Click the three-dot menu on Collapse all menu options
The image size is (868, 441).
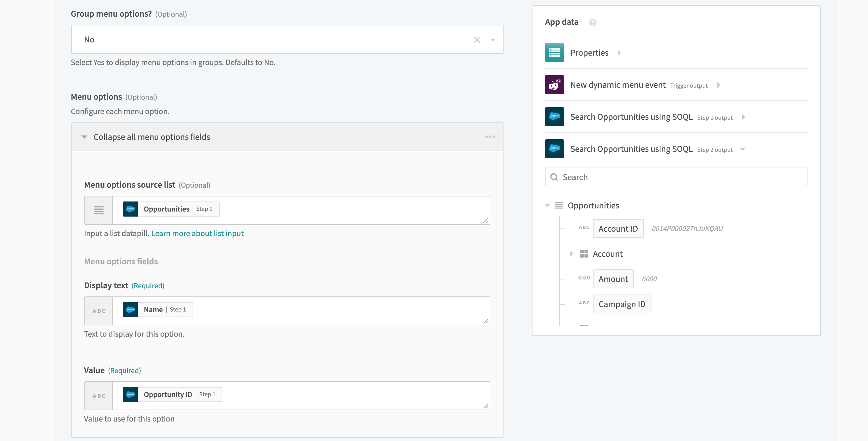tap(490, 136)
